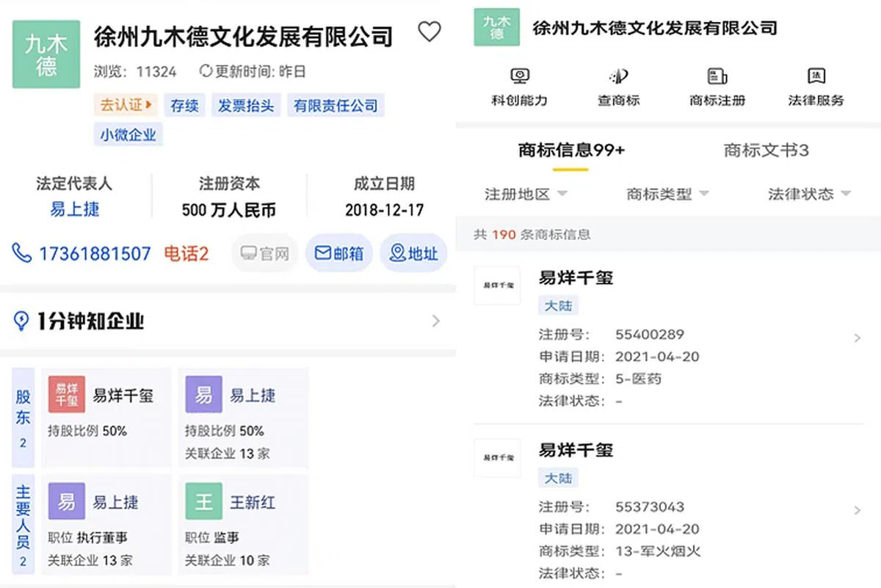Image resolution: width=881 pixels, height=588 pixels.
Task: Open the 查商标 trademark search icon
Action: pyautogui.click(x=619, y=76)
